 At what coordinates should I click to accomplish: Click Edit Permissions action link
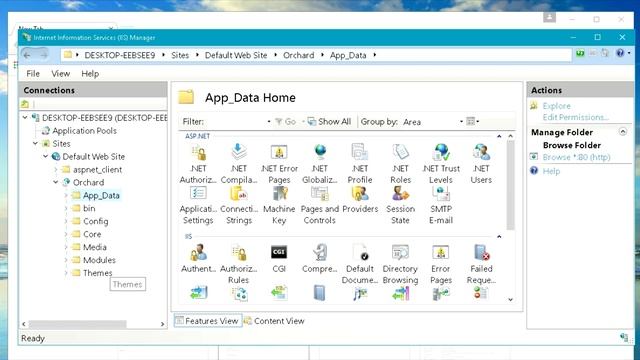[x=576, y=117]
